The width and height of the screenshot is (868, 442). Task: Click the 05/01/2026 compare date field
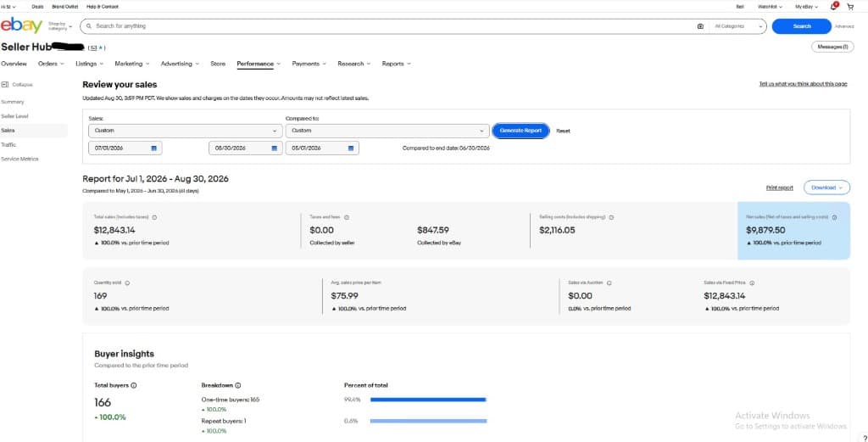[322, 148]
